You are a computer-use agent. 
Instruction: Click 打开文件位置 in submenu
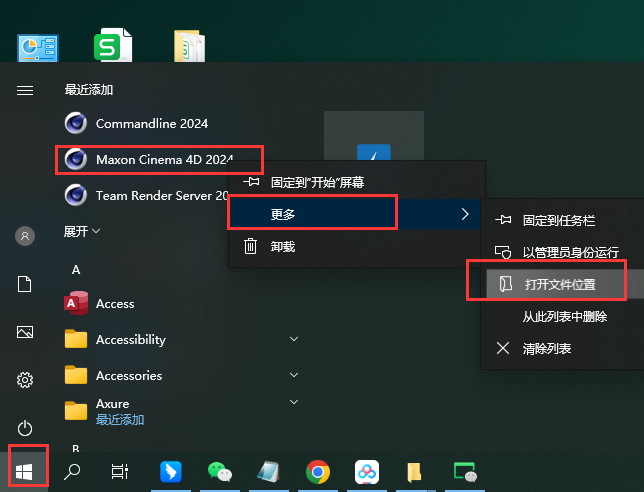coord(565,284)
